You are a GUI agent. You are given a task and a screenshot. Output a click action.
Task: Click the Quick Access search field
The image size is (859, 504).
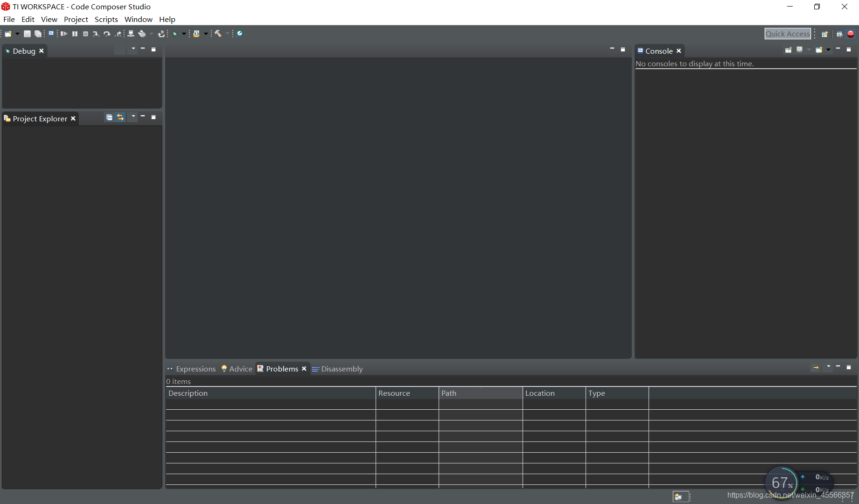point(788,34)
